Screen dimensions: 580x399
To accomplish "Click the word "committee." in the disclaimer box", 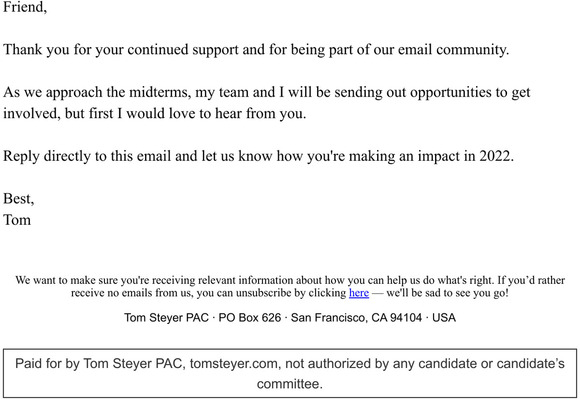I will click(290, 384).
